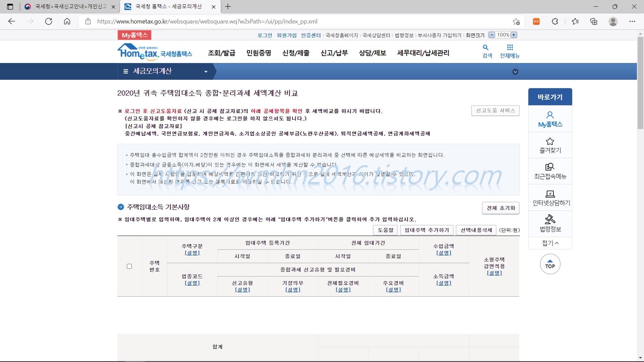
Task: Open the 국세청홈페이지 link
Action: 342,35
